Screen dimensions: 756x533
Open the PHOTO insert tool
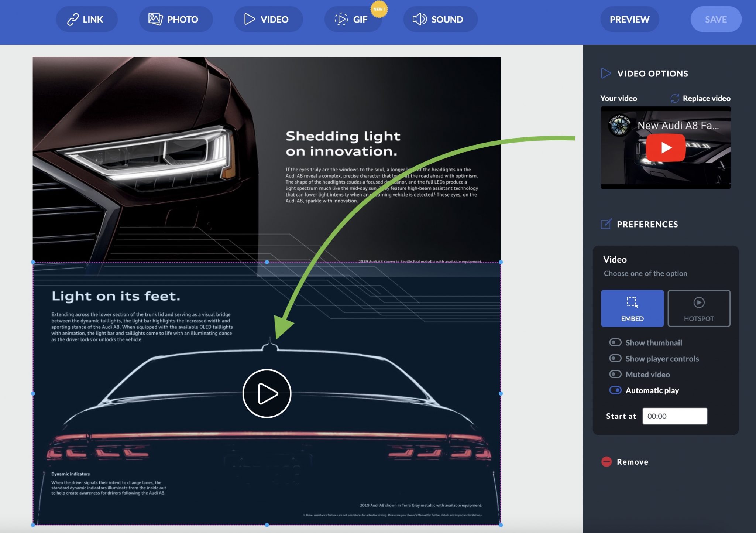pos(175,19)
